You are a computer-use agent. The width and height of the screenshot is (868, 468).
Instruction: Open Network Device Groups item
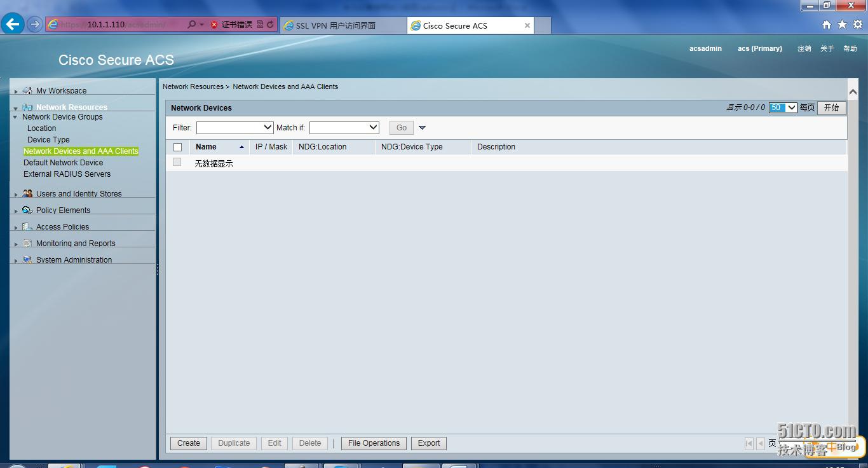pos(62,117)
